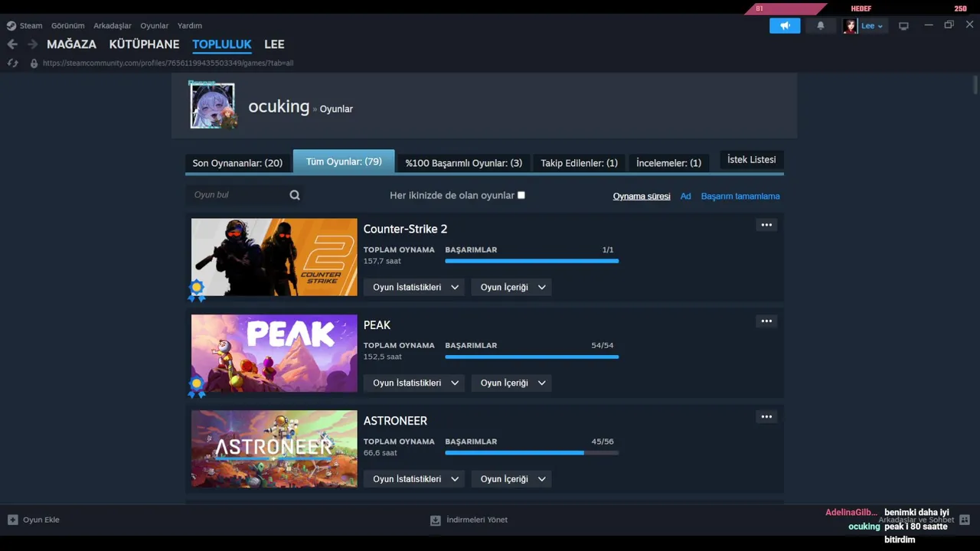The image size is (980, 551).
Task: Go to TOPLULUK section
Action: tap(222, 44)
